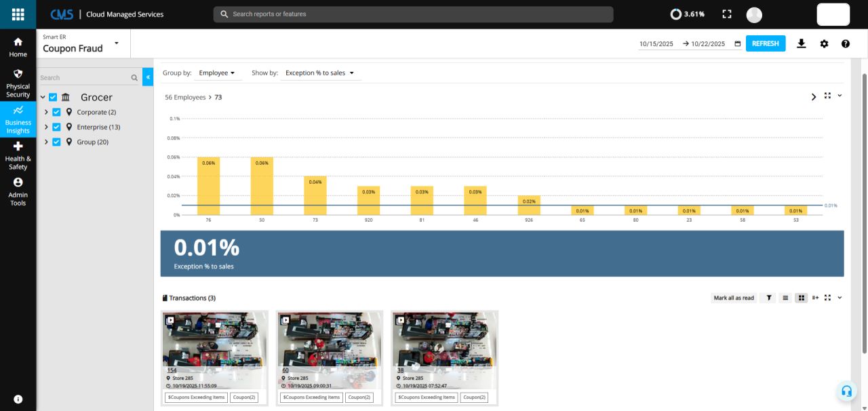
Task: Open the video thumbnail for transaction 60
Action: click(330, 340)
